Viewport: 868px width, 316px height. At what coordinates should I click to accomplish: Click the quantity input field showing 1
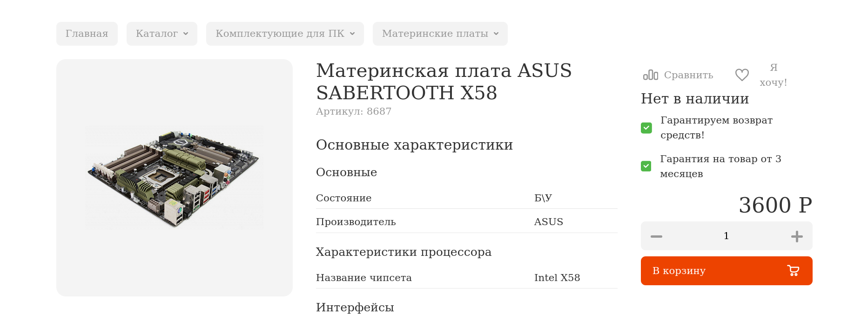[x=727, y=236]
